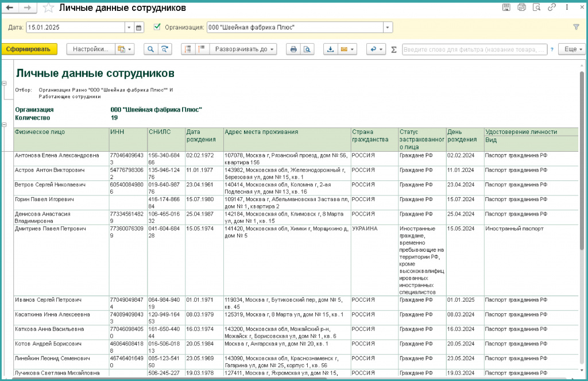Open the Настройки... button
This screenshot has width=588, height=381.
tap(91, 49)
